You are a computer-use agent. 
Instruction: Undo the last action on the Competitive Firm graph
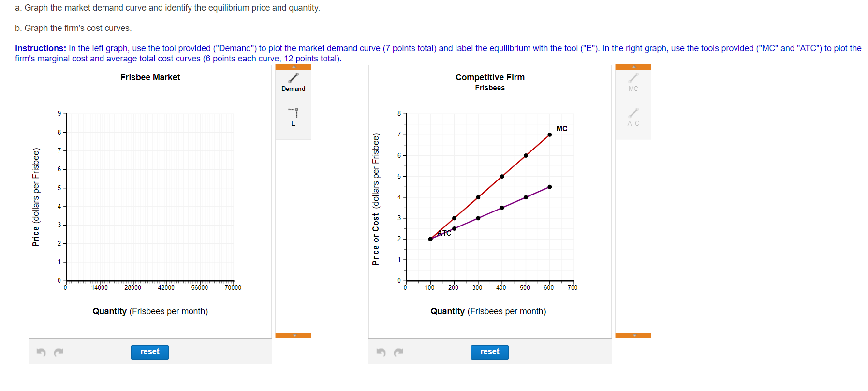(x=381, y=352)
